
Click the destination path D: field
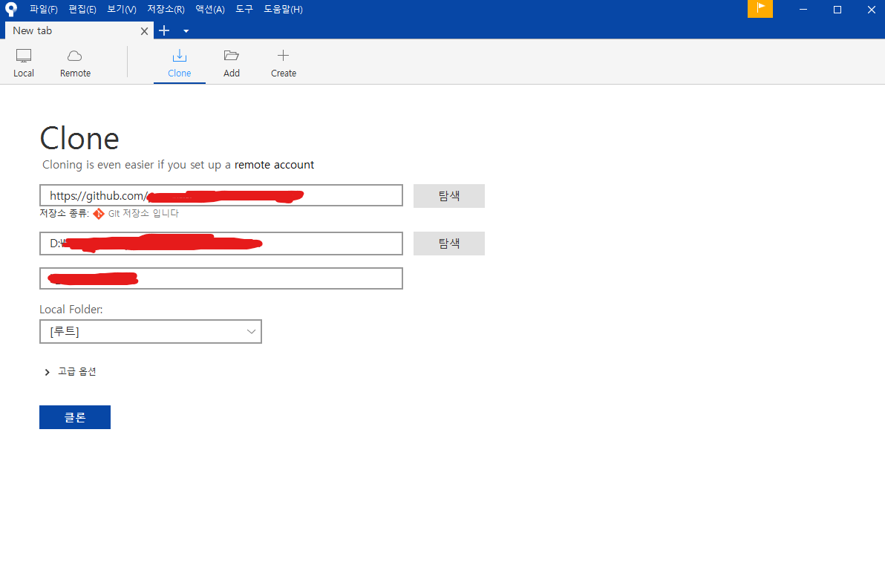(x=221, y=244)
